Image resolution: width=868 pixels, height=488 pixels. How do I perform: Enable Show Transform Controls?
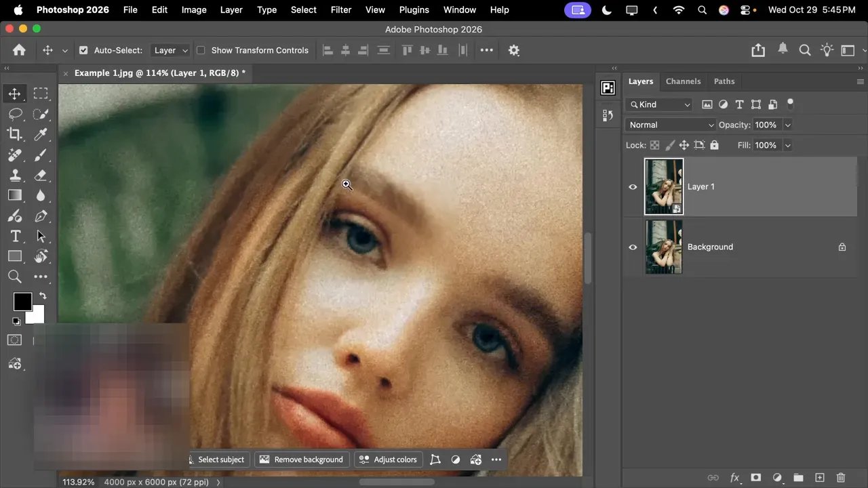tap(201, 49)
